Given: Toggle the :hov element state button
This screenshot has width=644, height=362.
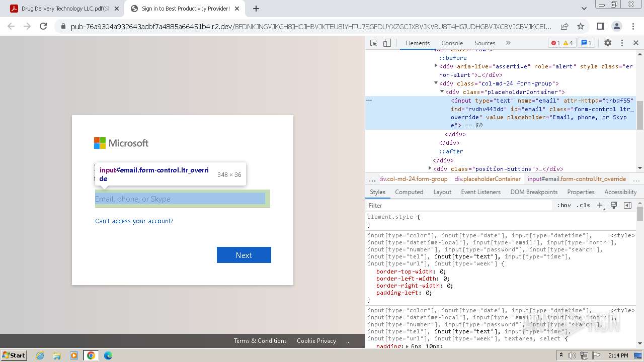Looking at the screenshot, I should point(564,205).
